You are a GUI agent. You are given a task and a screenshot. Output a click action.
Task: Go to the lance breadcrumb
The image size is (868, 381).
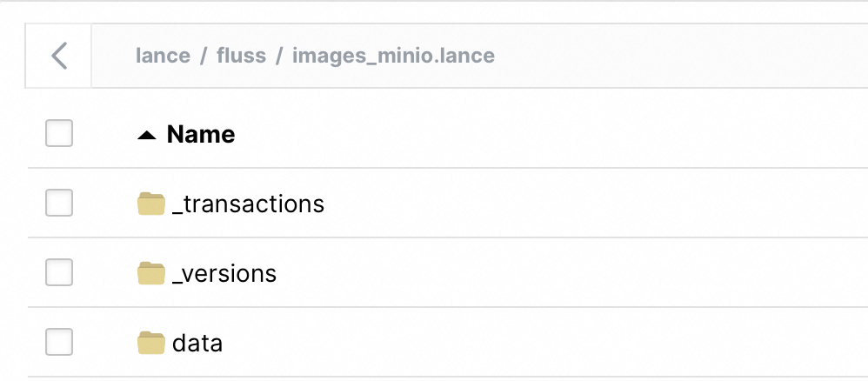click(x=163, y=56)
